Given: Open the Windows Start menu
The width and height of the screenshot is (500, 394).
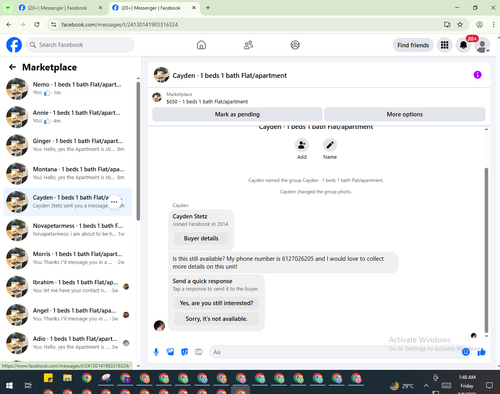Looking at the screenshot, I should click(x=9, y=386).
